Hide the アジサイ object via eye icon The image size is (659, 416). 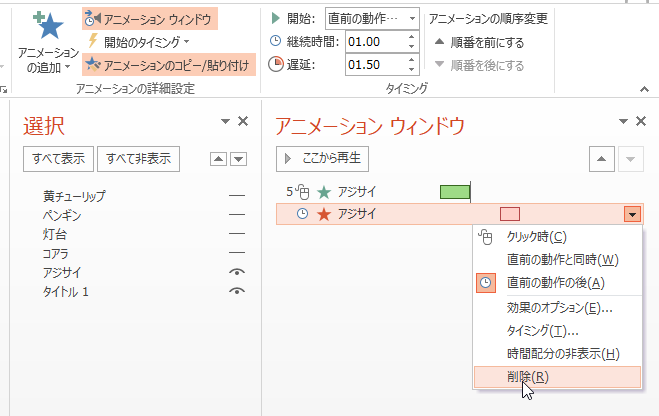[x=237, y=272]
